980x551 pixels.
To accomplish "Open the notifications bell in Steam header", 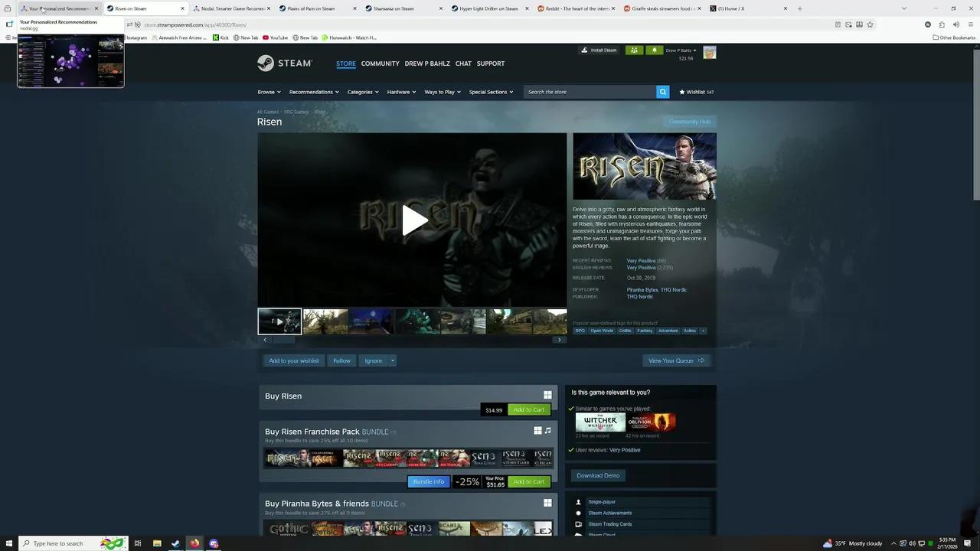I will click(x=654, y=51).
